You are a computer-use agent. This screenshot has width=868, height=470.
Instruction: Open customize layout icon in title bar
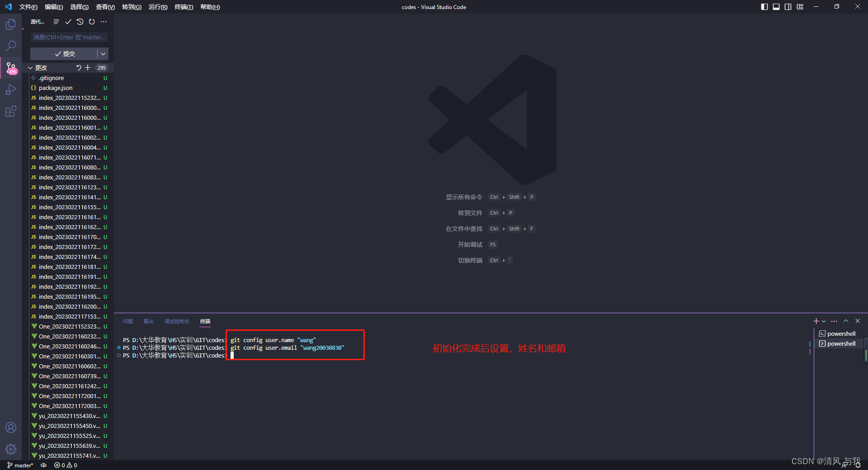(x=800, y=7)
